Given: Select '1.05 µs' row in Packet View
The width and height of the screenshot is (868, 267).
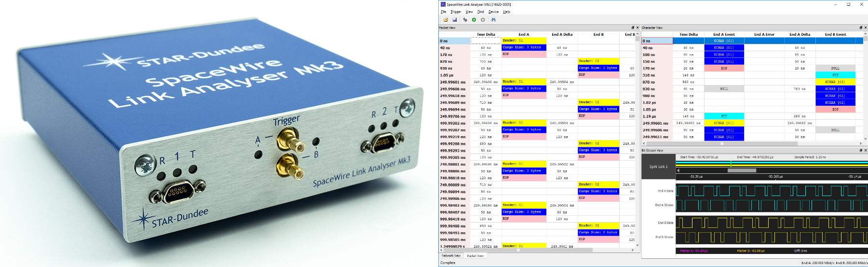Looking at the screenshot, I should click(537, 75).
